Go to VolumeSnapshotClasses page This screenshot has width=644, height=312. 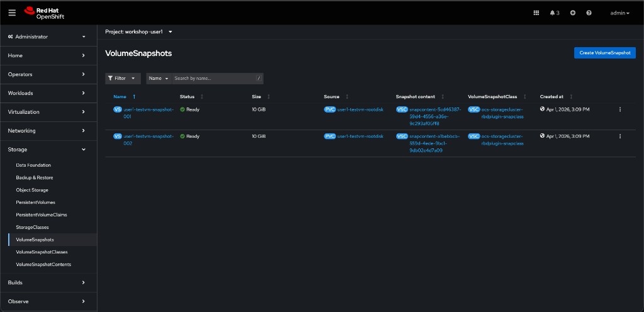42,252
